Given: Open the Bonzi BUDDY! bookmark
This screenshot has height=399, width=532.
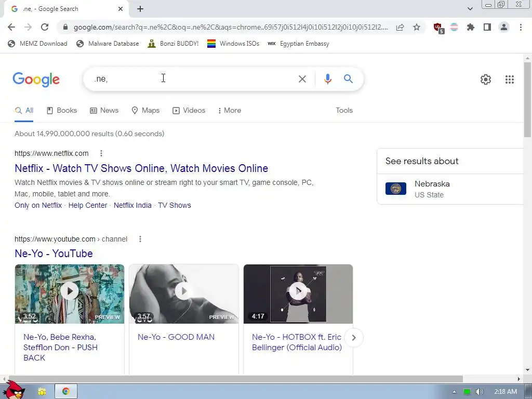Looking at the screenshot, I should tap(173, 44).
